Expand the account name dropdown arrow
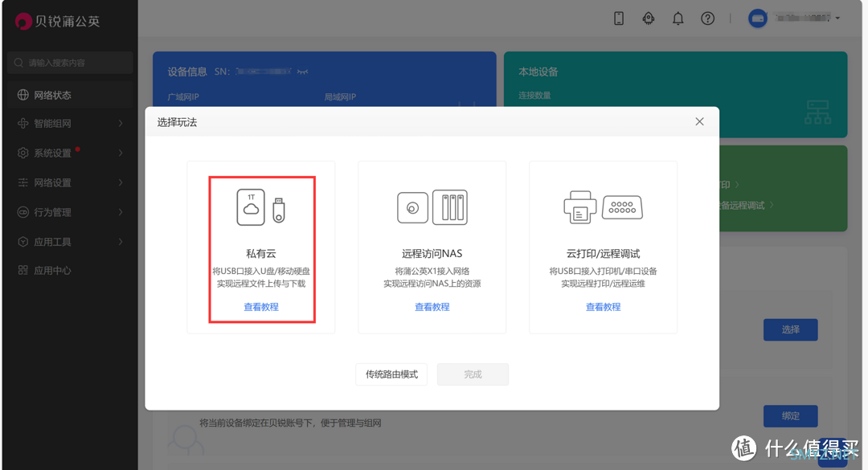The height and width of the screenshot is (470, 868). pyautogui.click(x=837, y=18)
